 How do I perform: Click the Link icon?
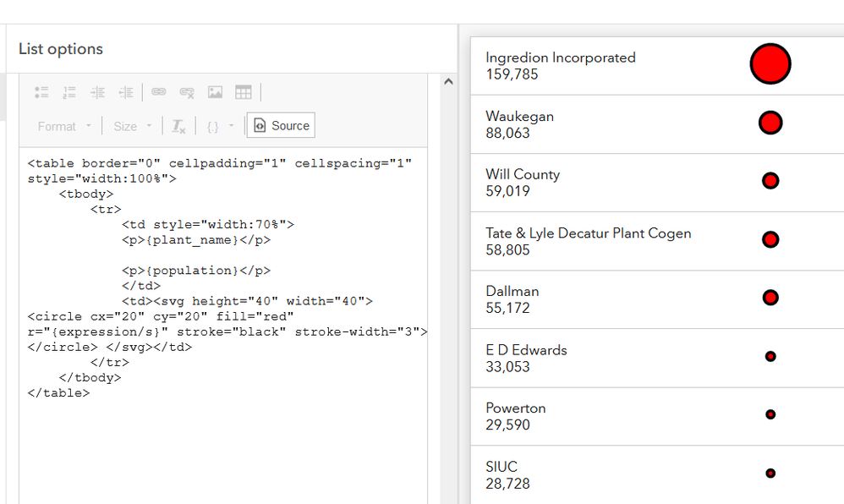click(x=159, y=92)
